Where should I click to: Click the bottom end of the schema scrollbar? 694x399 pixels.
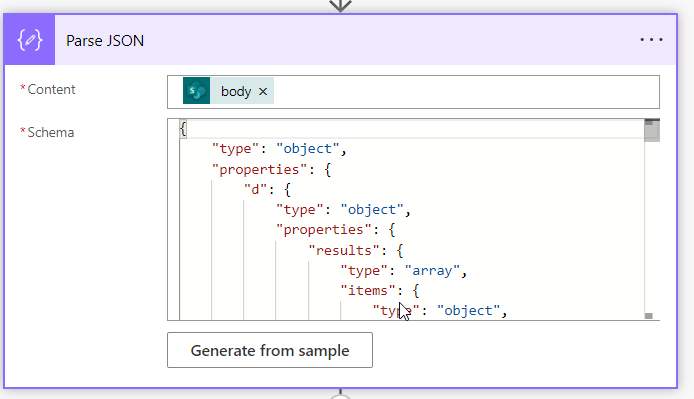649,316
